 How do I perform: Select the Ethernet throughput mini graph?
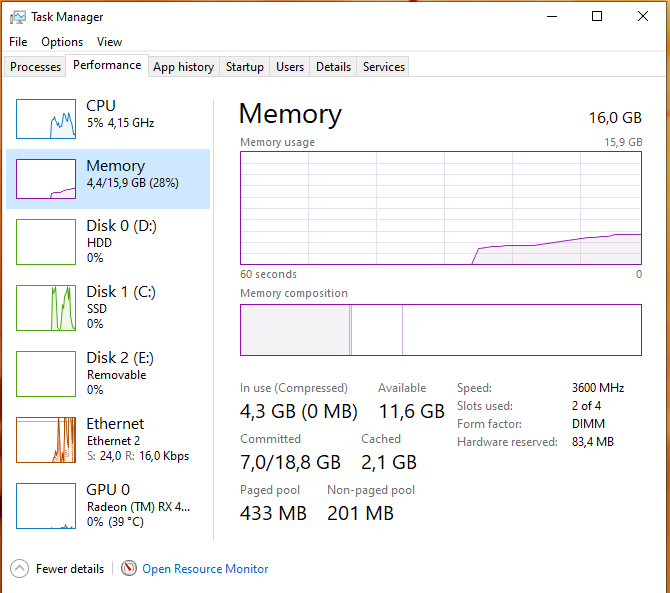[x=46, y=440]
